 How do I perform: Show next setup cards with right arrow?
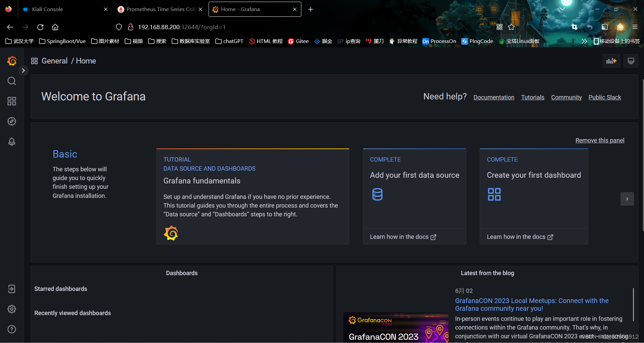[x=627, y=199]
